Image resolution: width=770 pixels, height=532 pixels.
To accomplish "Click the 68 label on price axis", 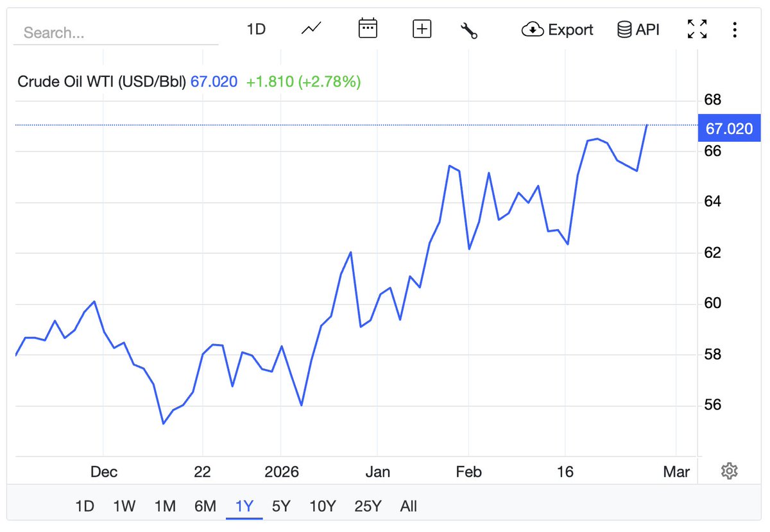I will pyautogui.click(x=713, y=100).
